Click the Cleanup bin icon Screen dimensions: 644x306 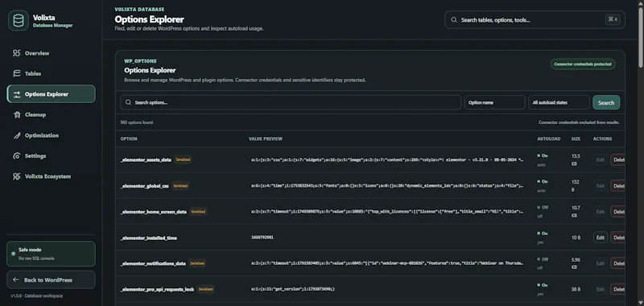click(x=16, y=114)
